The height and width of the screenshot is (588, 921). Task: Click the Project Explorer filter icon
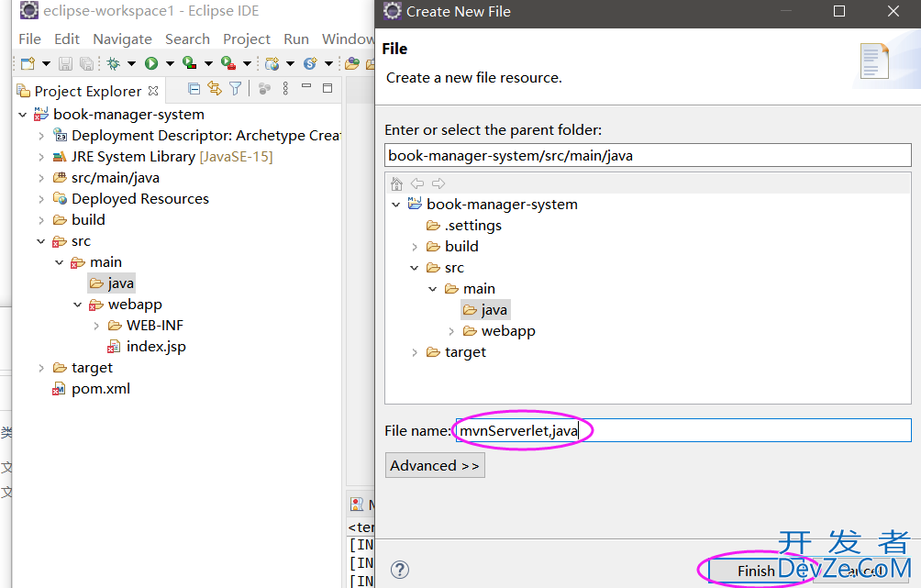[x=235, y=89]
